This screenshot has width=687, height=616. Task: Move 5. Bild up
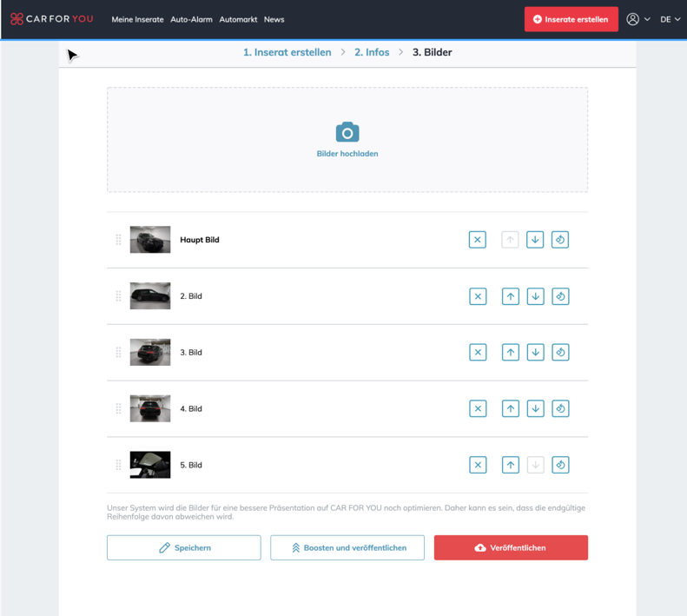tap(511, 465)
